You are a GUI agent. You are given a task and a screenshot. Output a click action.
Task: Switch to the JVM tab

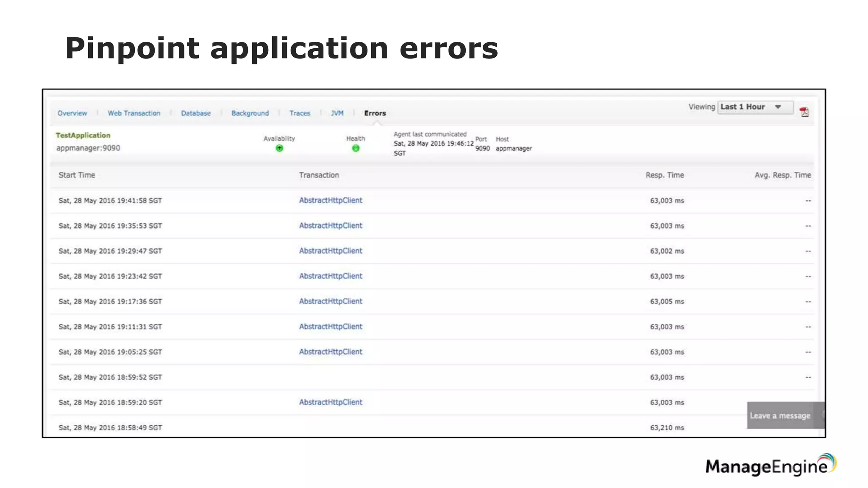337,113
